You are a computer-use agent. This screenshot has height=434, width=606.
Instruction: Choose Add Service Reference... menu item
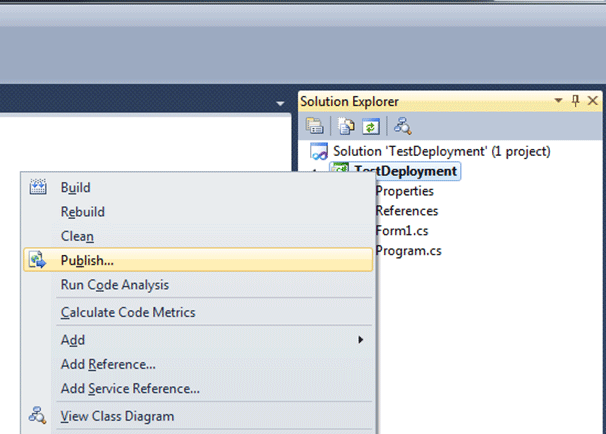pos(130,388)
